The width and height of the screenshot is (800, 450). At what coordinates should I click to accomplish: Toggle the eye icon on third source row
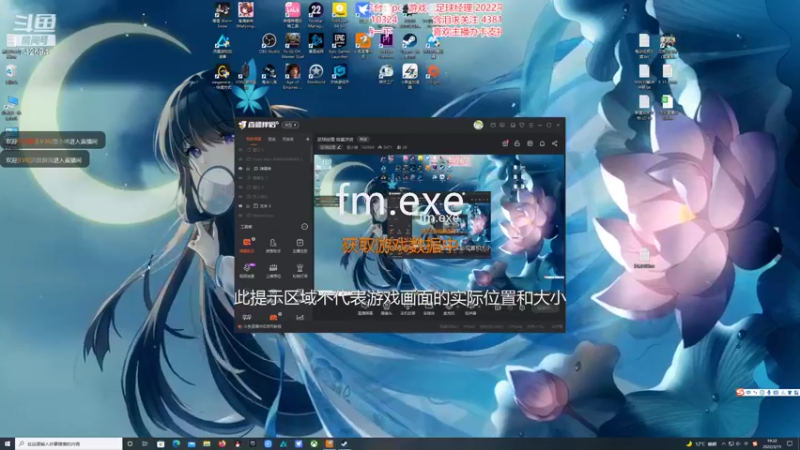(x=241, y=168)
